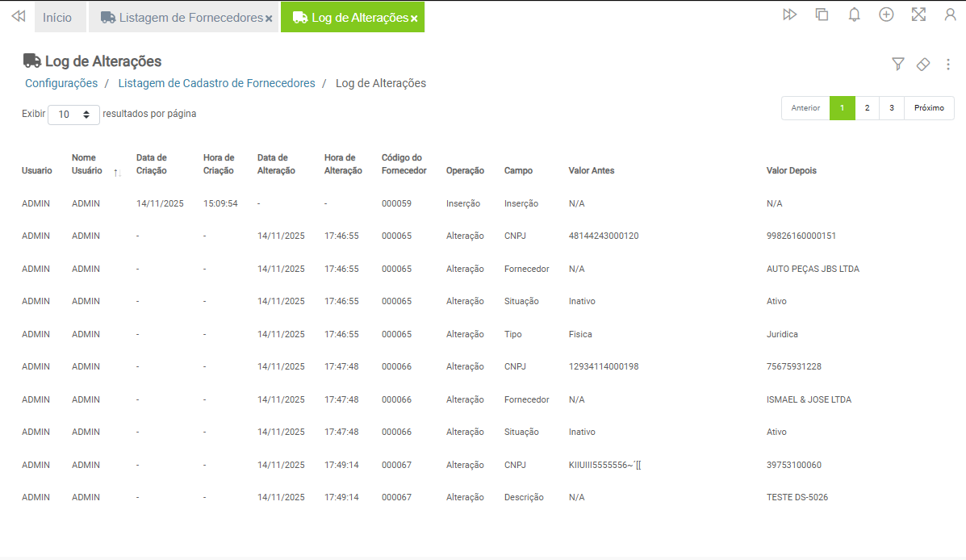Image resolution: width=966 pixels, height=560 pixels.
Task: Click the eraser clear filters icon
Action: click(923, 65)
